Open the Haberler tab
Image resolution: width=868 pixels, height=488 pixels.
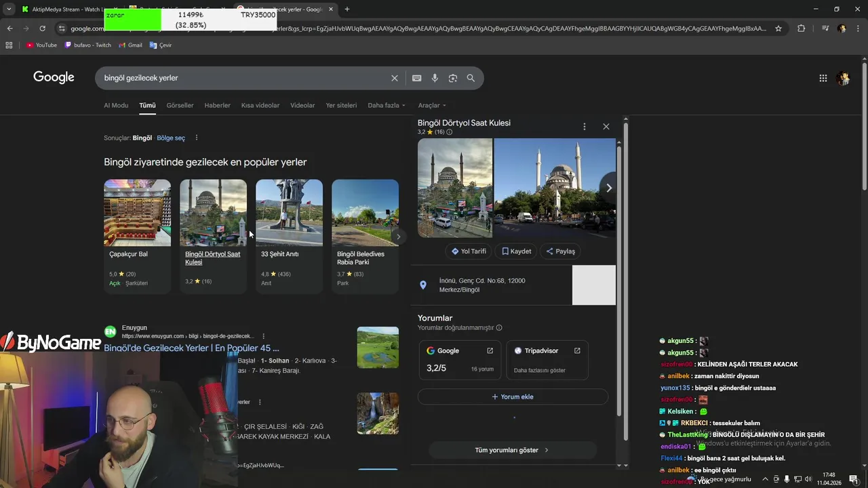[217, 105]
